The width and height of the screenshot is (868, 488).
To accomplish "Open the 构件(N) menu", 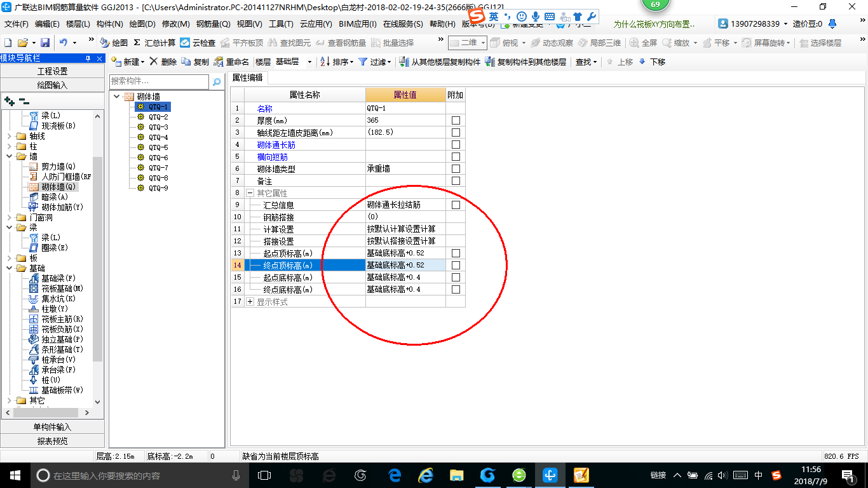I will click(x=109, y=24).
